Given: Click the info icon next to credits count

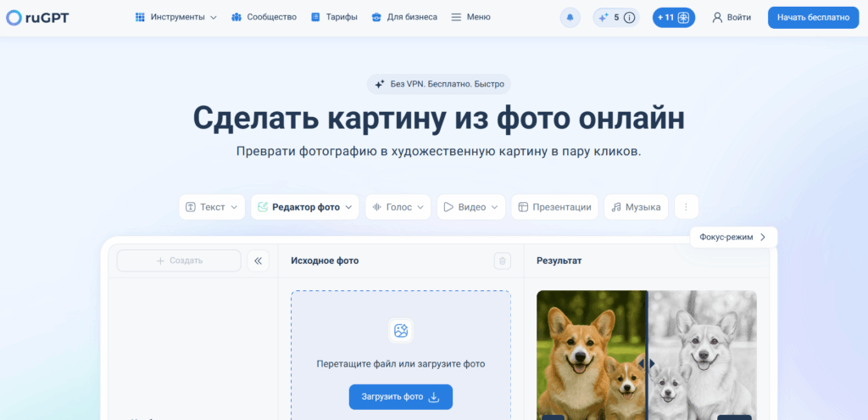Looking at the screenshot, I should [x=629, y=18].
